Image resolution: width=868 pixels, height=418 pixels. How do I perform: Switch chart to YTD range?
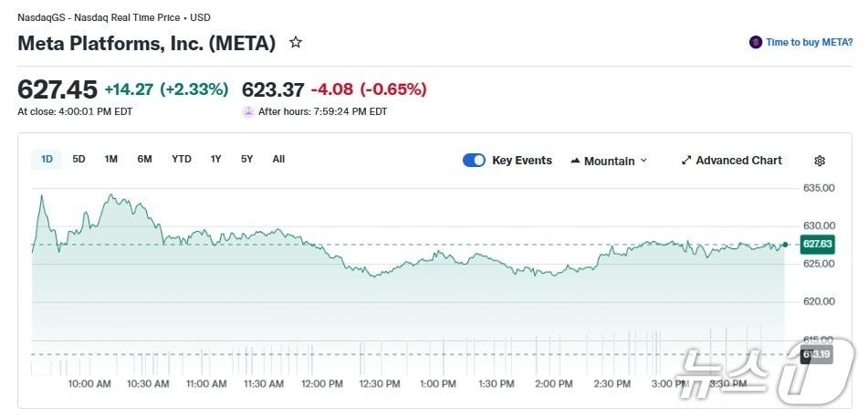tap(182, 159)
